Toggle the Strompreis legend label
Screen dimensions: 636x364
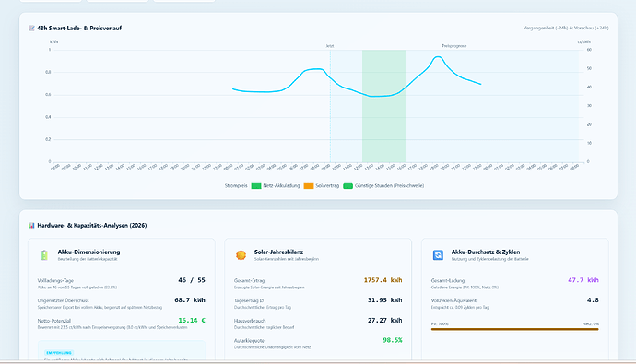click(x=236, y=185)
